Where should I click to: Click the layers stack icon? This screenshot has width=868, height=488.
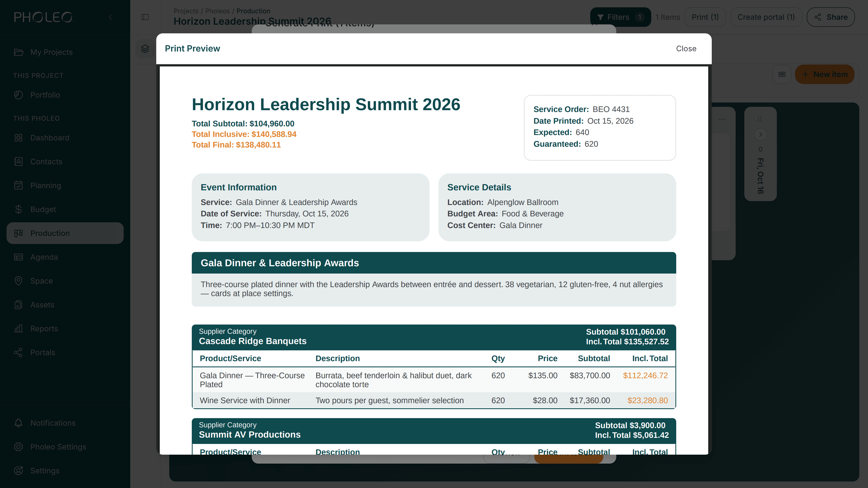pyautogui.click(x=145, y=49)
